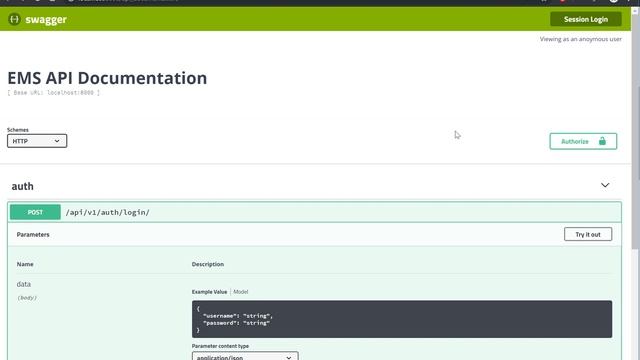Open the Session Login button
640x360 pixels.
click(x=586, y=19)
